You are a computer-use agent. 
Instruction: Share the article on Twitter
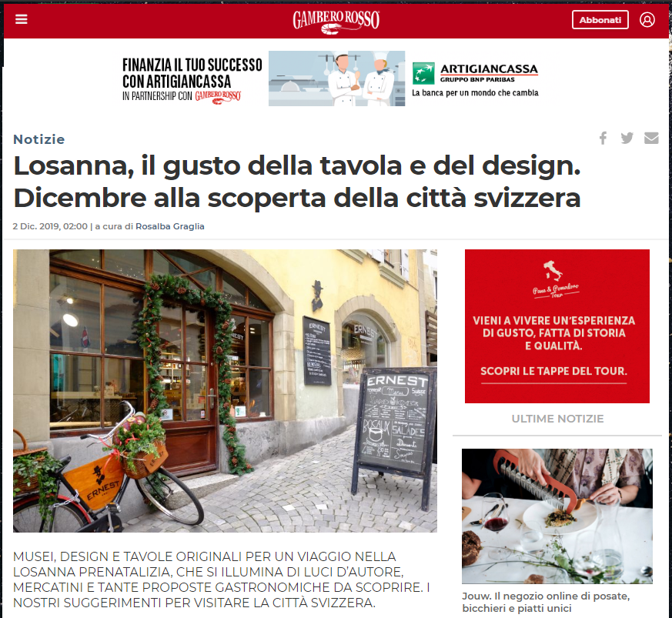tap(627, 138)
